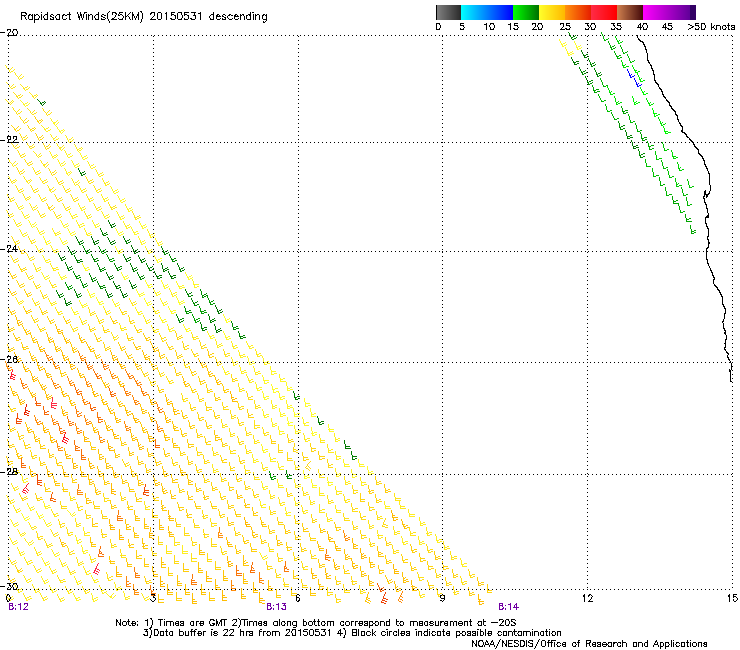Select the '-20' latitude axis label
Screen dimensions: 740x650
tap(9, 33)
